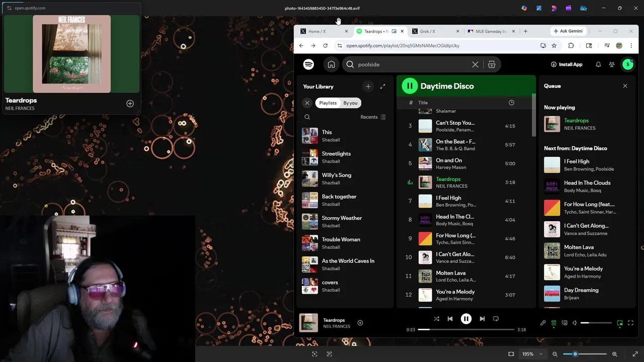Adjust the photo viewer zoom slider
This screenshot has height=362, width=644.
[x=585, y=354]
